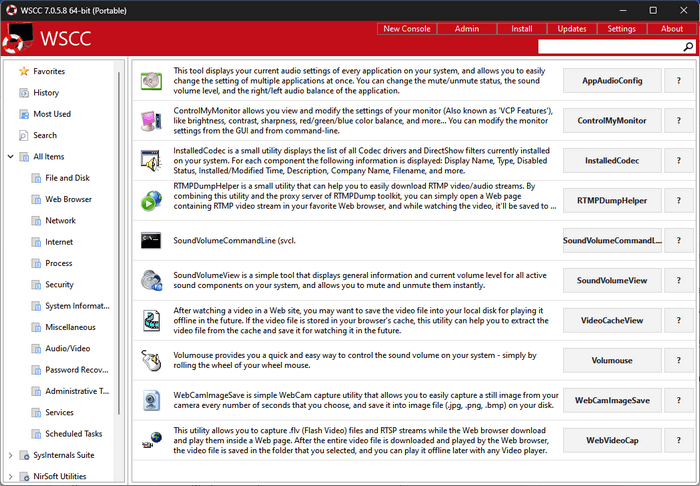Open help for WebVideoCap

tap(679, 440)
